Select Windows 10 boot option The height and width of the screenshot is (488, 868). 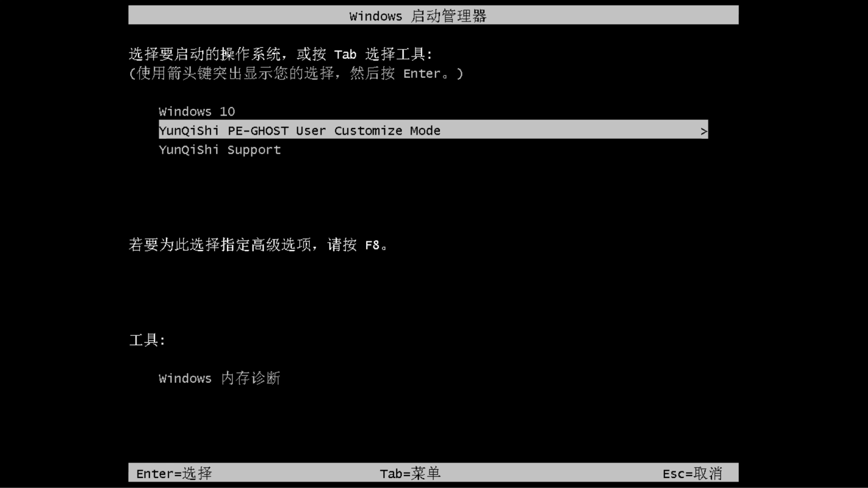pyautogui.click(x=196, y=111)
